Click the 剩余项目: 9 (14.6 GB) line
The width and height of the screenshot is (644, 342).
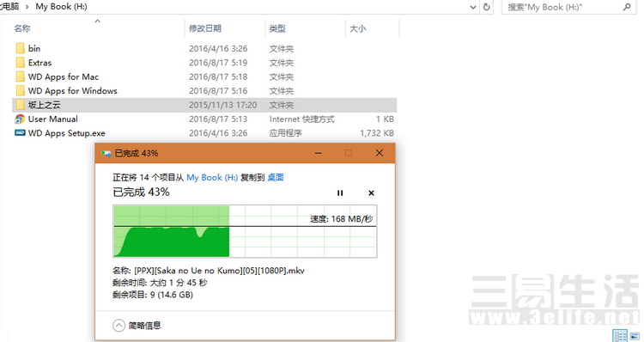[153, 295]
